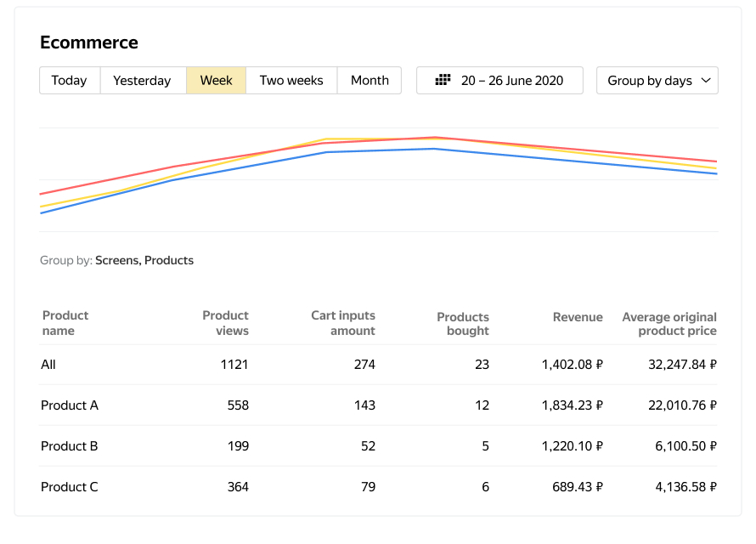This screenshot has height=544, width=756.
Task: Sort by Average original product price
Action: (x=669, y=324)
